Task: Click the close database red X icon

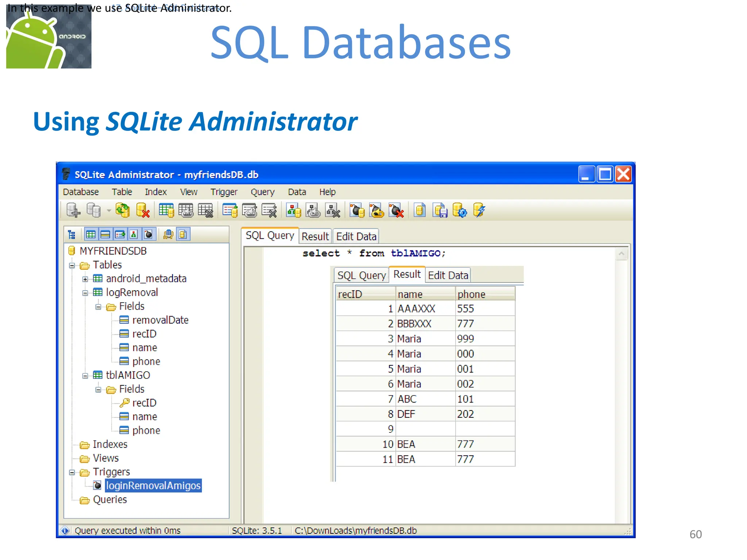Action: point(143,210)
